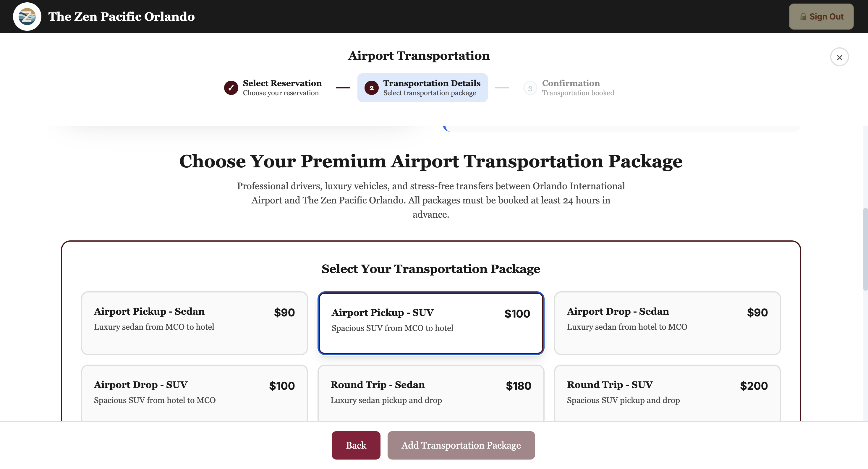The image size is (868, 469).
Task: Deselect the Airport Pickup - SUV package
Action: 431,323
